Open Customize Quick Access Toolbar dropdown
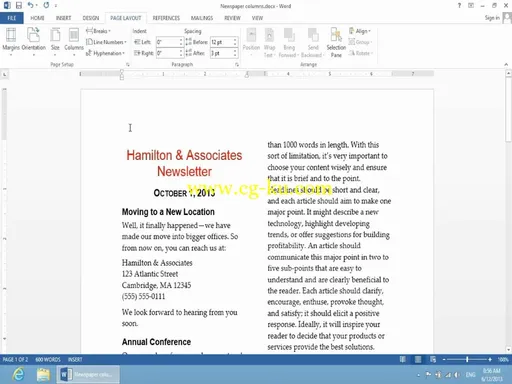Viewport: 512px width, 384px height. coord(56,6)
